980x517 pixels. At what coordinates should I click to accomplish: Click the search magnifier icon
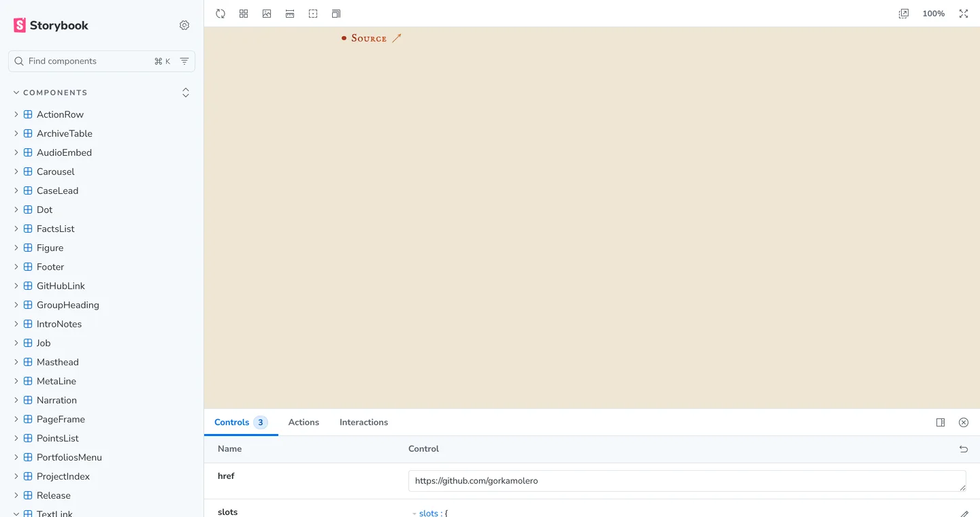tap(19, 61)
